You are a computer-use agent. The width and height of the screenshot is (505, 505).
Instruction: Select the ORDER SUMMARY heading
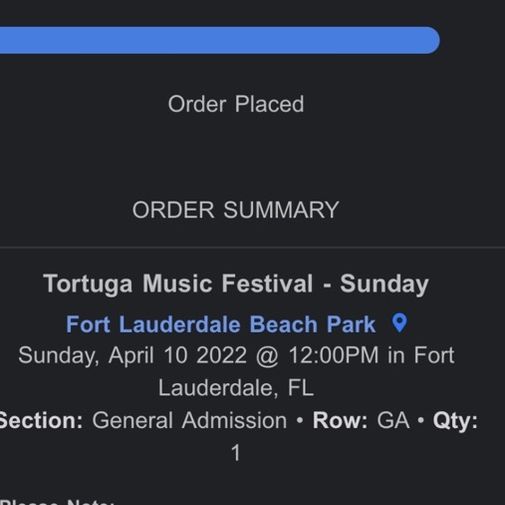click(x=236, y=210)
